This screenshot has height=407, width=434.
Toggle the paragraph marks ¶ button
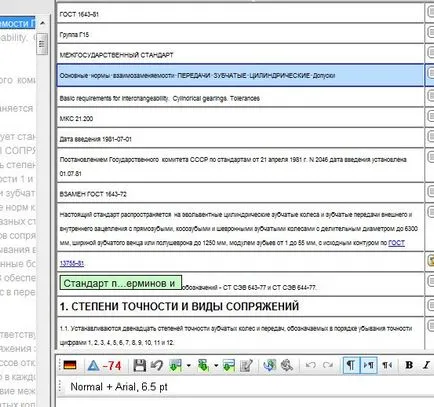pos(351,365)
